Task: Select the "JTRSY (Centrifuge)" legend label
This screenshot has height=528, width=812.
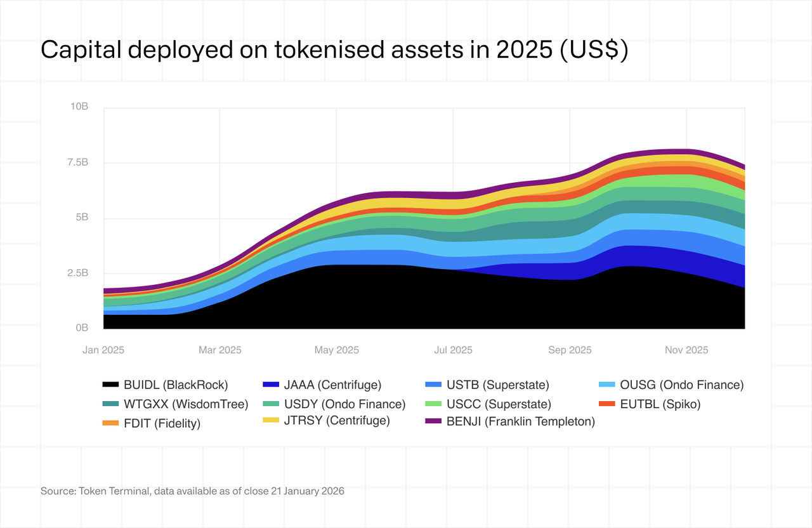Action: (337, 420)
